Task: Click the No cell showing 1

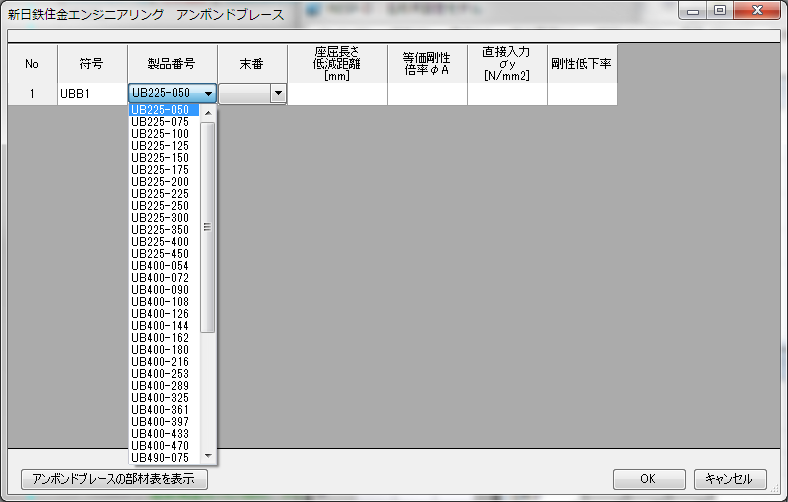Action: tap(32, 94)
